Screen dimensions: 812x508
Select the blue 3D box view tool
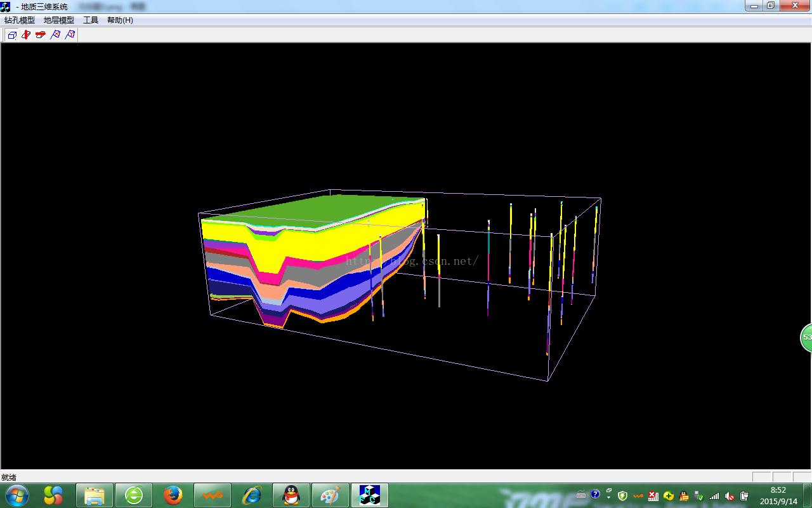click(x=11, y=35)
